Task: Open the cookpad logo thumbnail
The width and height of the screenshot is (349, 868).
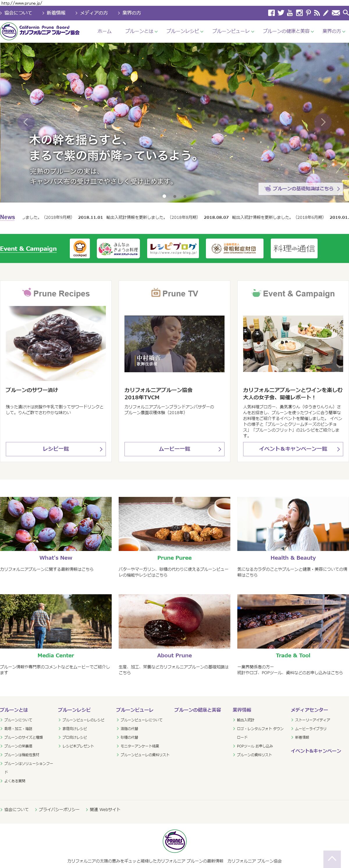Action: click(x=80, y=249)
